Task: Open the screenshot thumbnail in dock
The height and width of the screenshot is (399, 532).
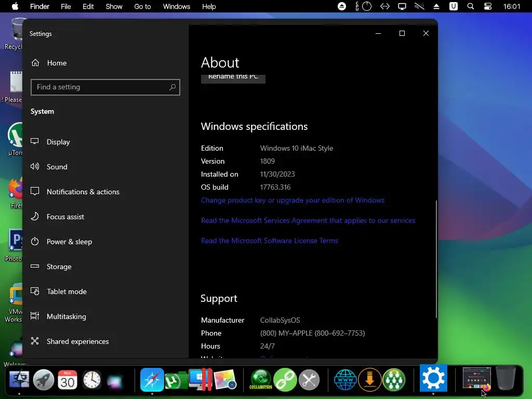Action: (x=477, y=378)
